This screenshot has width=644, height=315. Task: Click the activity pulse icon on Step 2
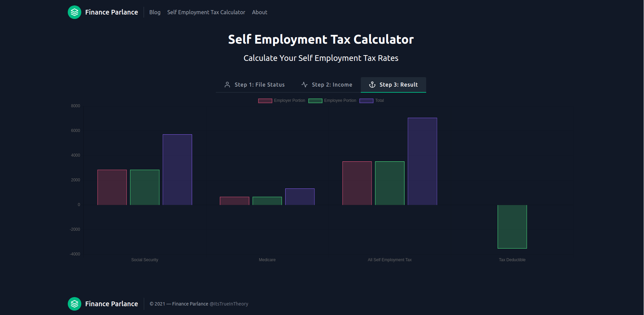tap(305, 85)
